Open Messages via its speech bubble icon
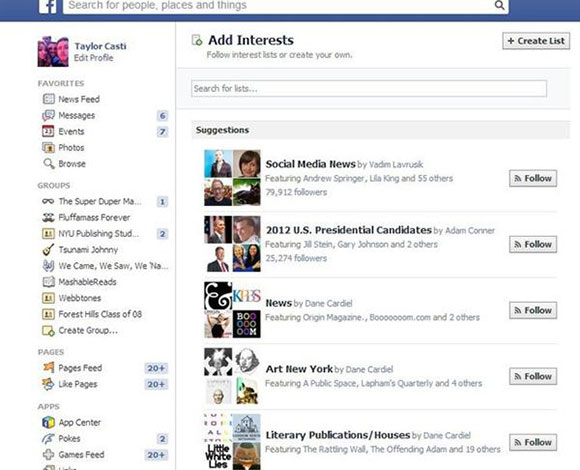This screenshot has width=580, height=470. (48, 115)
